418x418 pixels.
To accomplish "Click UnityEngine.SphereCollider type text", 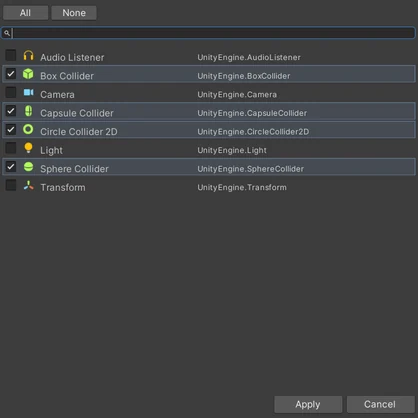I will [x=251, y=169].
